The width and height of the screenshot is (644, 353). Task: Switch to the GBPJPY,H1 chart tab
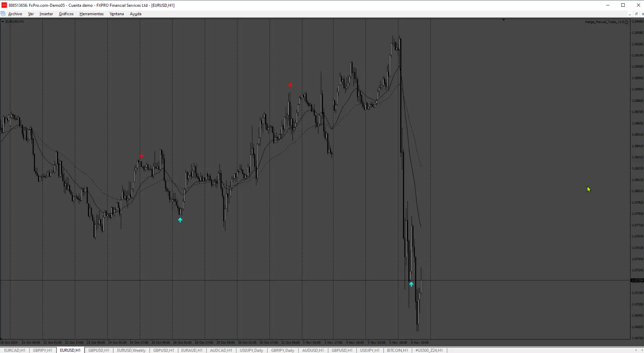coord(42,350)
